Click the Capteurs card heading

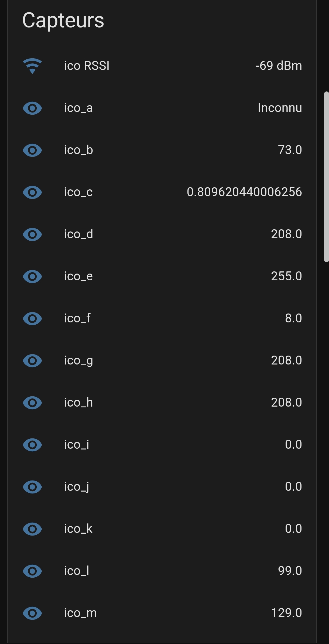coord(63,21)
